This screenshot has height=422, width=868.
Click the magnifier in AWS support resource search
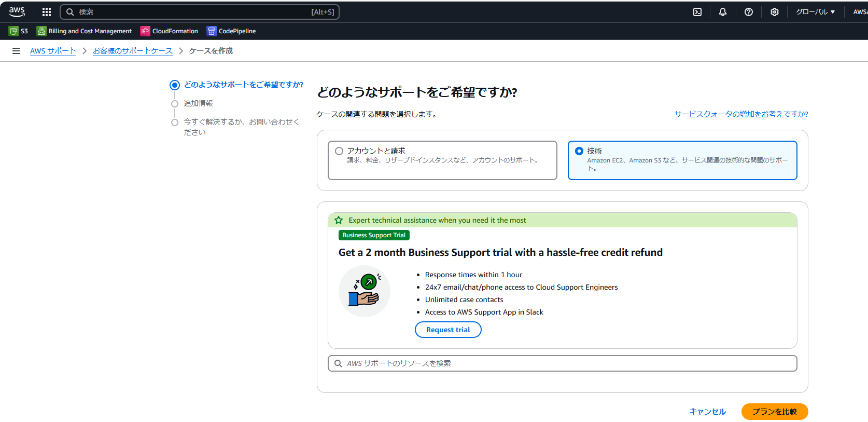pos(338,363)
